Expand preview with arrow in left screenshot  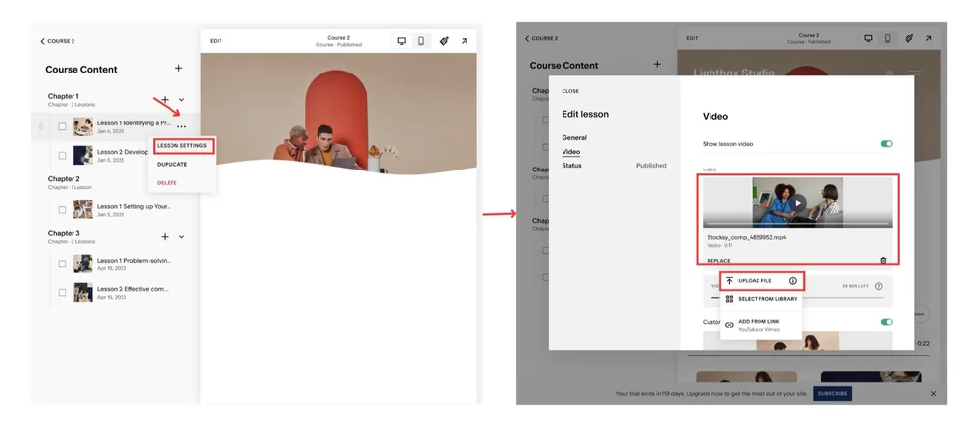tap(465, 41)
